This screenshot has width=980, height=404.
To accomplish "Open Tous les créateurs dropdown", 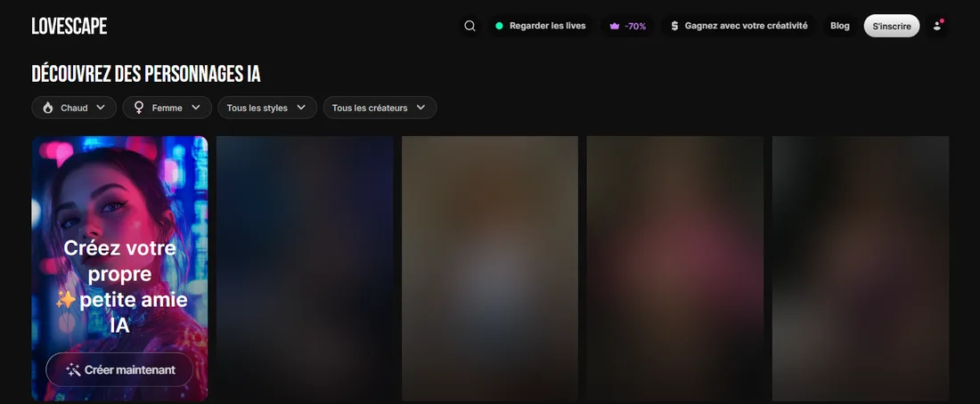I will tap(380, 108).
